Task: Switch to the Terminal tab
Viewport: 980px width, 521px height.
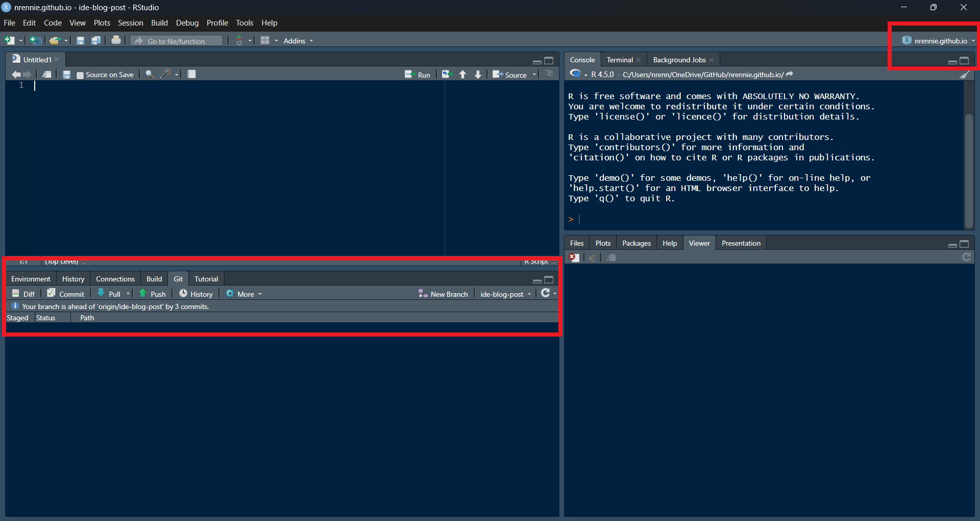Action: click(619, 60)
